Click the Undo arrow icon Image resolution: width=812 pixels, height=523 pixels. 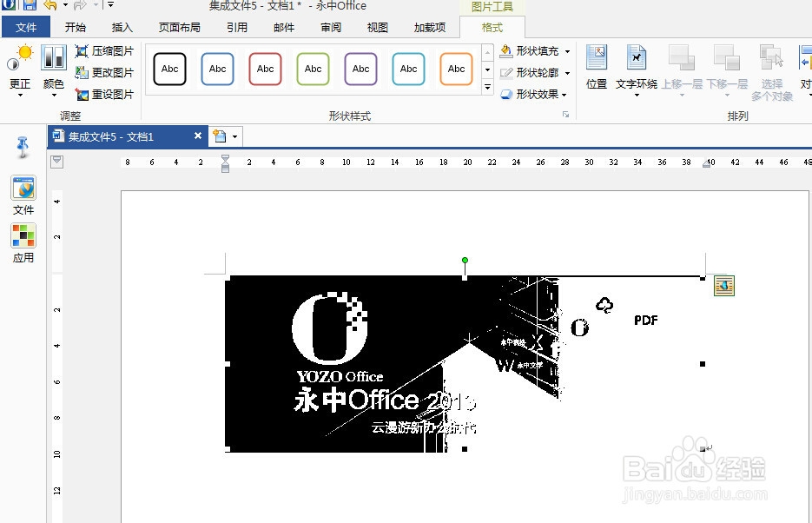(x=48, y=6)
